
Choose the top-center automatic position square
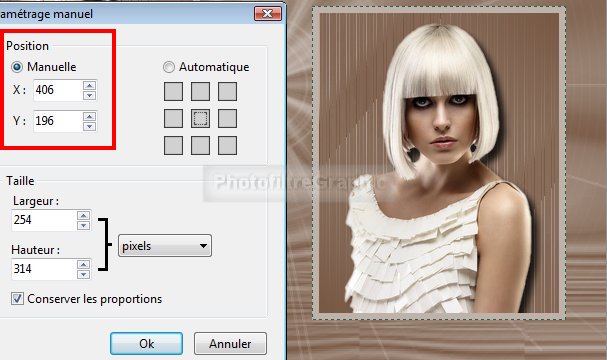click(201, 91)
